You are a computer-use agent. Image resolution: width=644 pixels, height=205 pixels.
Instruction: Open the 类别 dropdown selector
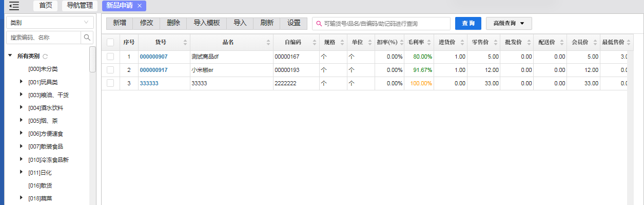pos(50,23)
